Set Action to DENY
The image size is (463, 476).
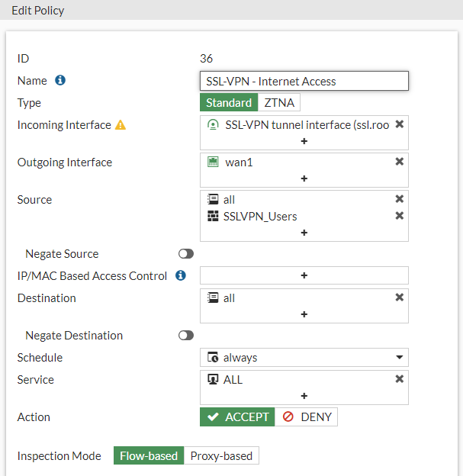click(306, 417)
